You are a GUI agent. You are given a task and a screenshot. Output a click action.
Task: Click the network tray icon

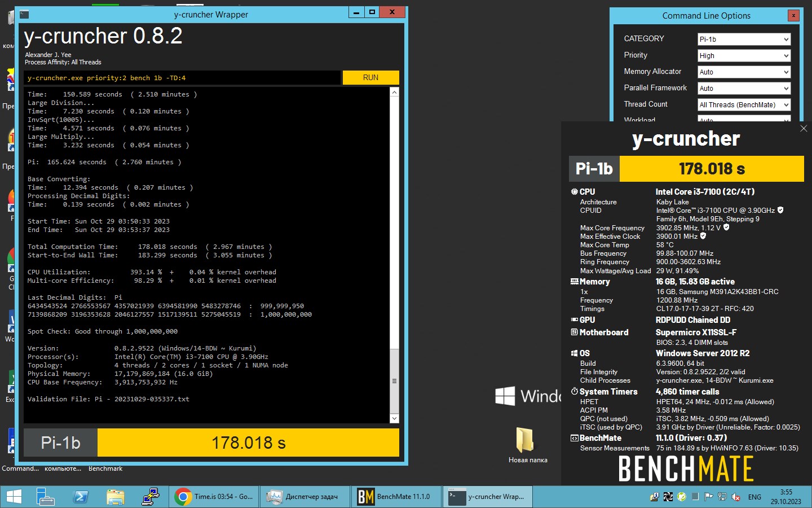[722, 497]
